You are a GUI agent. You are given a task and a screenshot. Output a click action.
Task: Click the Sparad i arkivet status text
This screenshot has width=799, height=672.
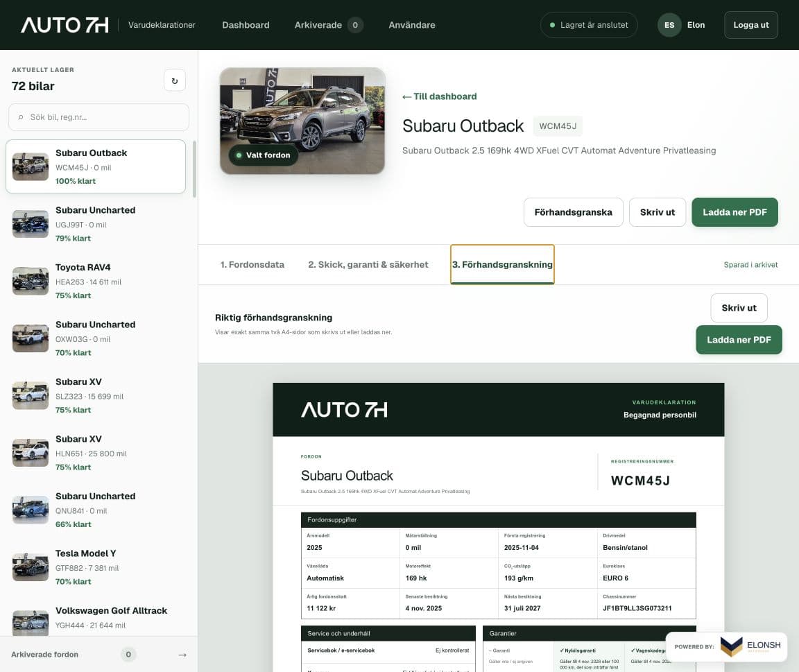pyautogui.click(x=750, y=264)
